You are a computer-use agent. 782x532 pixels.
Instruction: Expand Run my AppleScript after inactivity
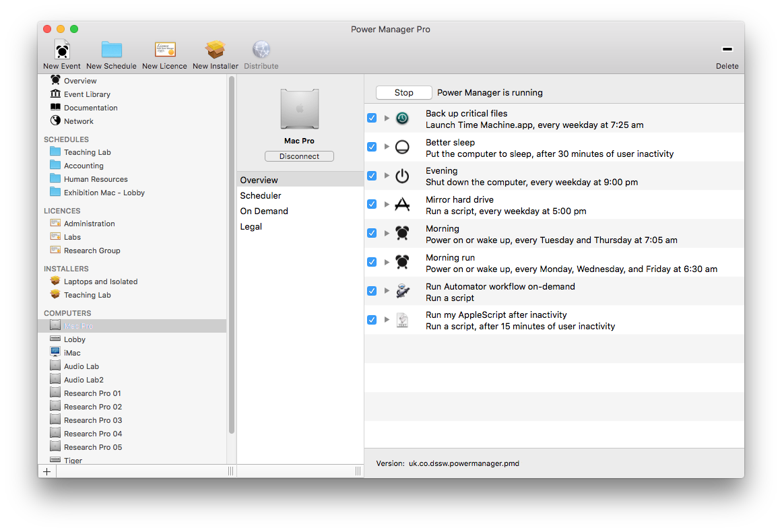coord(387,320)
